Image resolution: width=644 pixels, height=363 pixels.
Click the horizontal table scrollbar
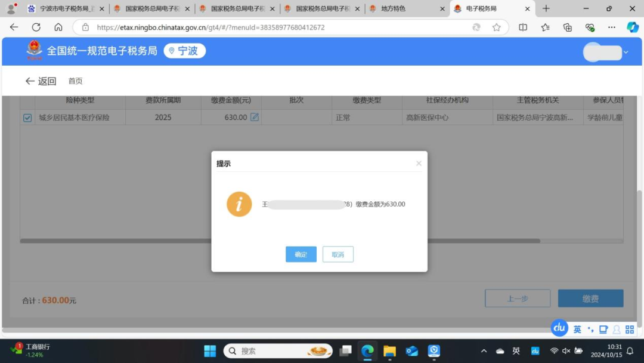[x=280, y=241]
